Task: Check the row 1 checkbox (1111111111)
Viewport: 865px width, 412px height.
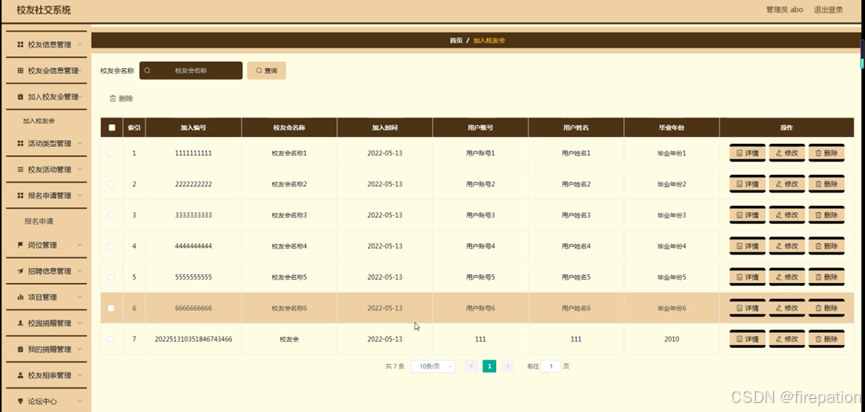Action: point(111,153)
